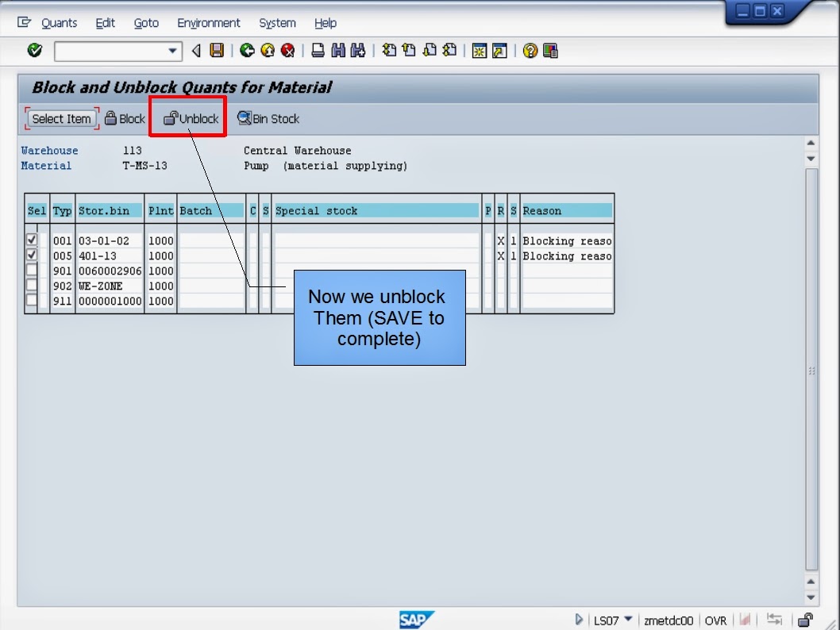Check the selection box for WE-ZONE row
The width and height of the screenshot is (840, 630).
31,286
